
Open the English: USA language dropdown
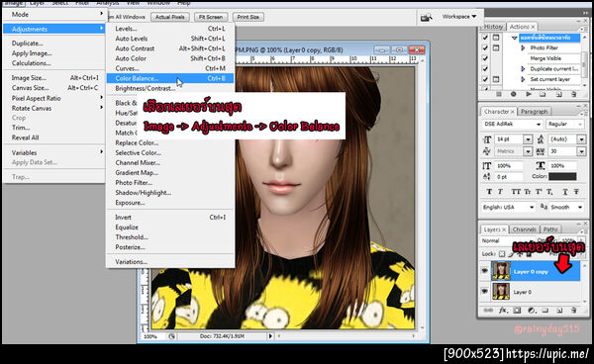tap(532, 207)
